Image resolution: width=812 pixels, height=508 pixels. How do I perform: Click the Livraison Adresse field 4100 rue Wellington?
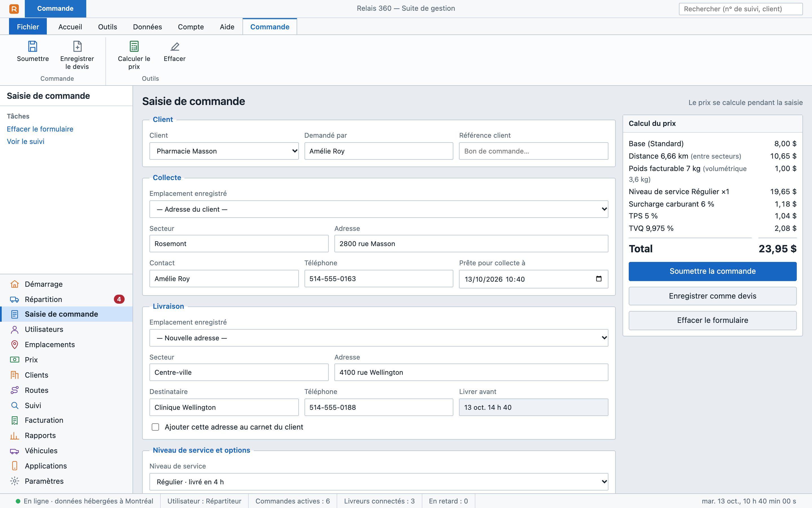click(471, 372)
